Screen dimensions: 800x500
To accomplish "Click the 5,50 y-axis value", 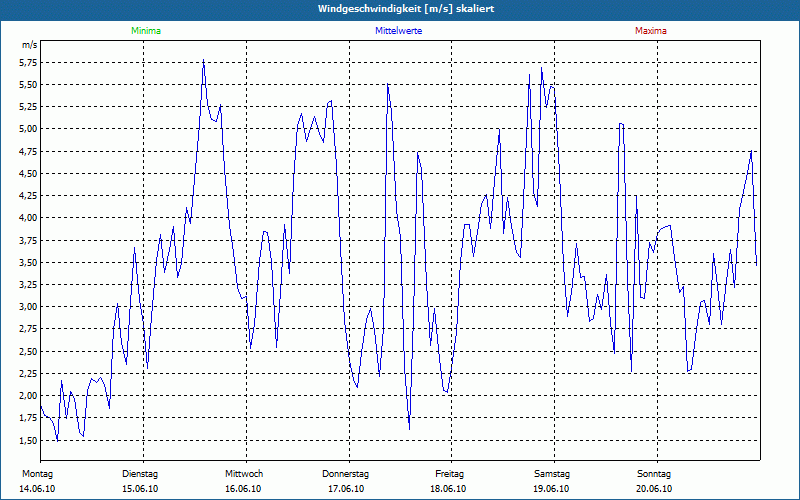I will pyautogui.click(x=29, y=85).
